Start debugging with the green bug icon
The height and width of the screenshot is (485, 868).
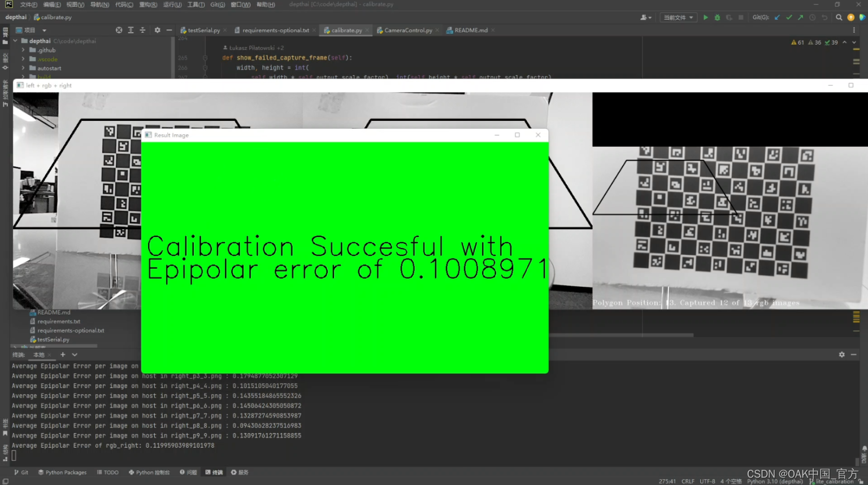point(717,18)
